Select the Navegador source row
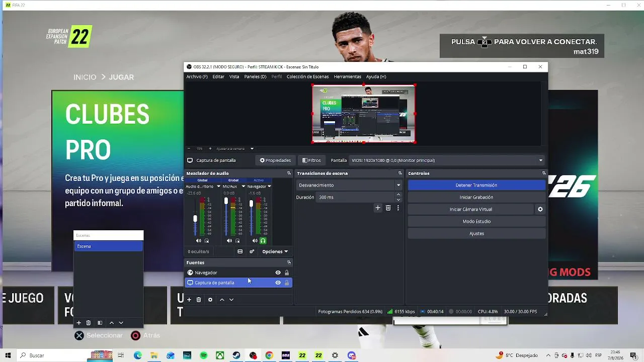The width and height of the screenshot is (644, 362). click(x=238, y=273)
